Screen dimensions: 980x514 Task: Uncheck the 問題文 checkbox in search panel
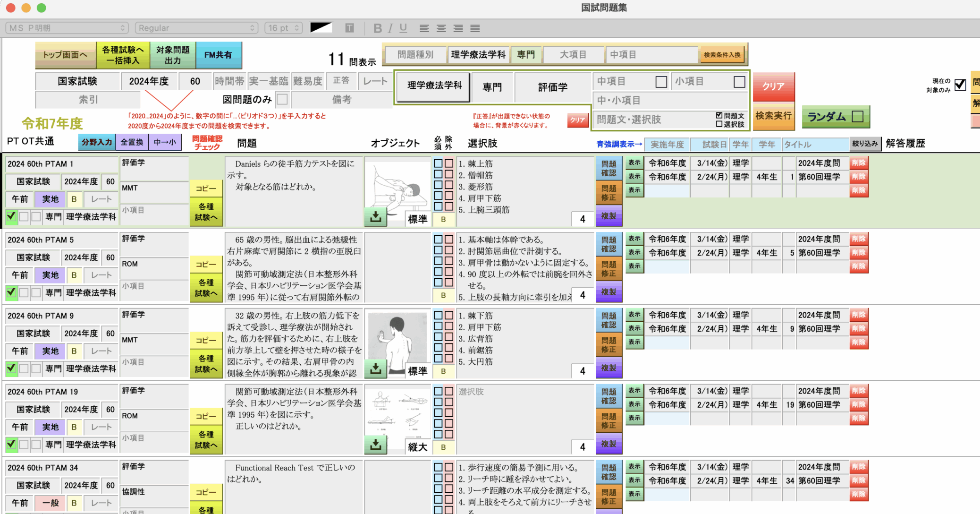click(x=719, y=114)
